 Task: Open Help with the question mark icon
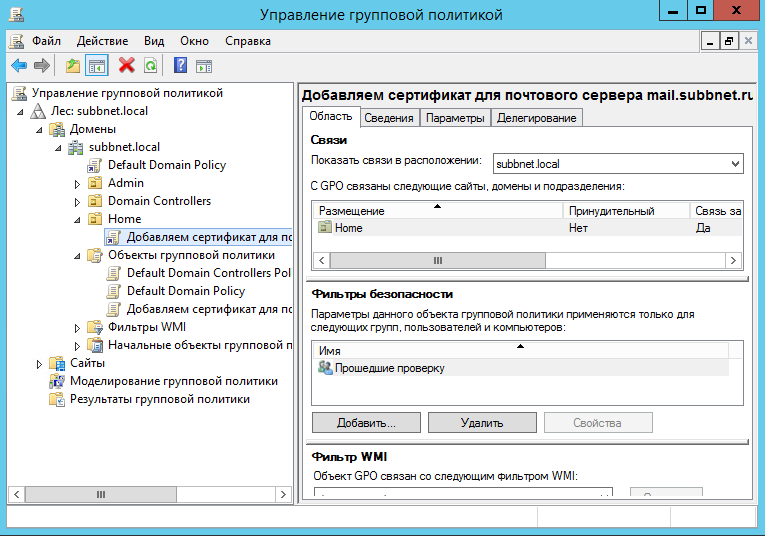[180, 66]
